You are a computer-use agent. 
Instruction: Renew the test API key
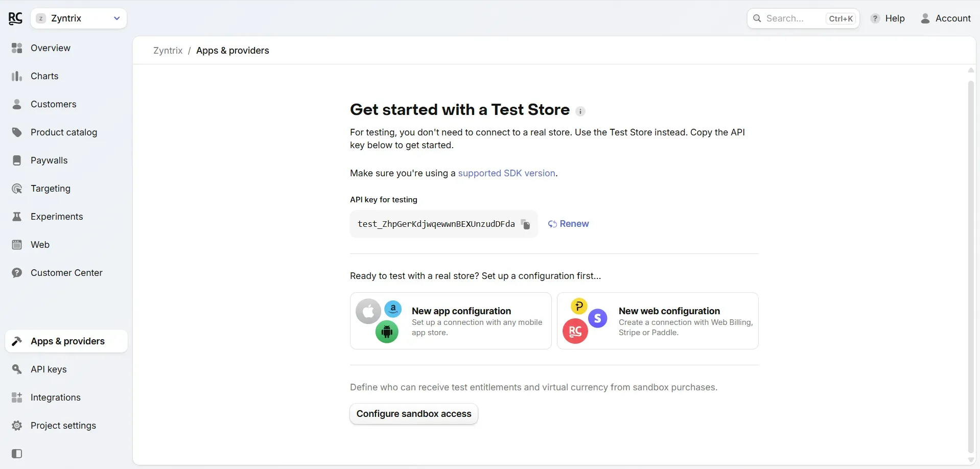click(568, 224)
